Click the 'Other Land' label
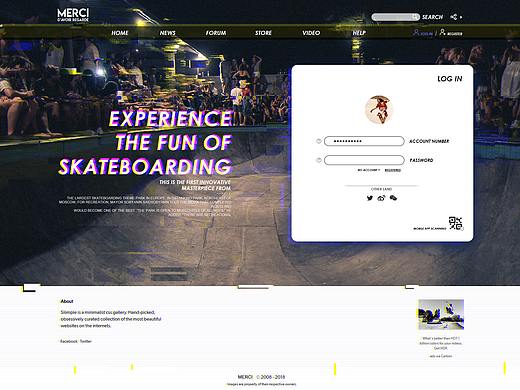 point(381,189)
